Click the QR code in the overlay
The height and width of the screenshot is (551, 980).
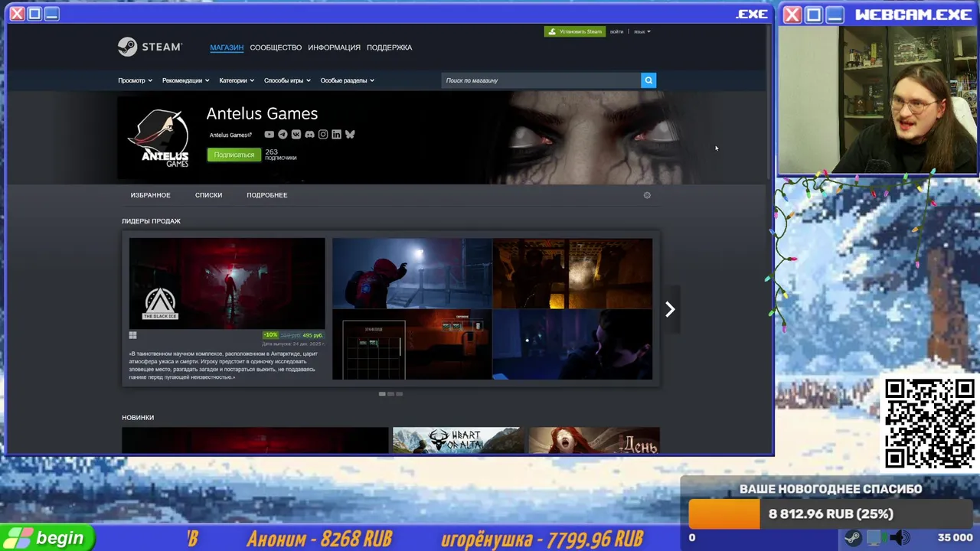(929, 423)
